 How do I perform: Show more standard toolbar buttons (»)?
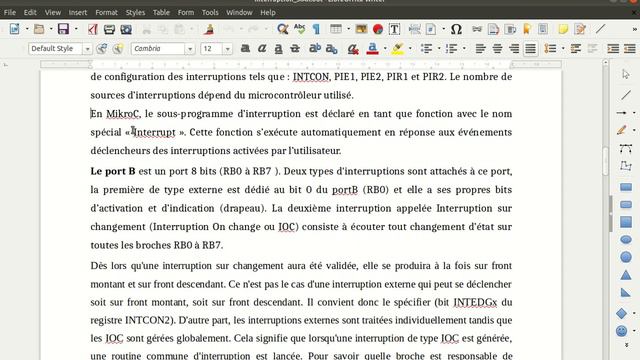point(634,29)
